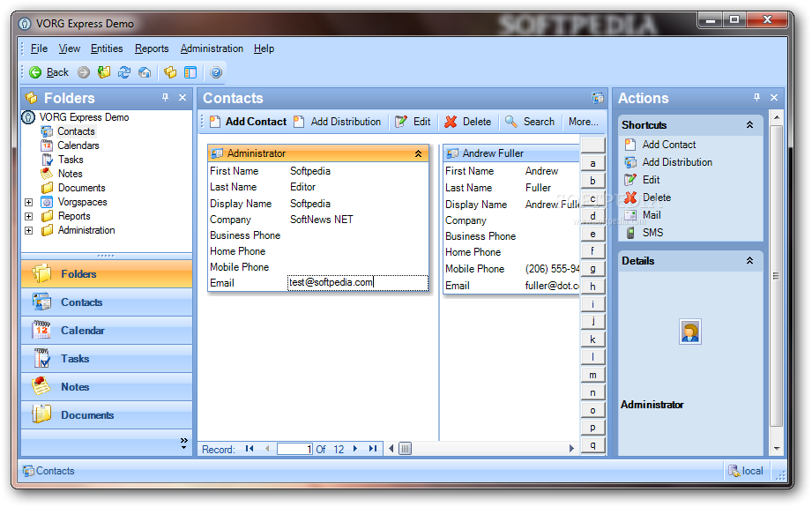Image resolution: width=812 pixels, height=507 pixels.
Task: Click the Home toolbar icon
Action: point(145,72)
